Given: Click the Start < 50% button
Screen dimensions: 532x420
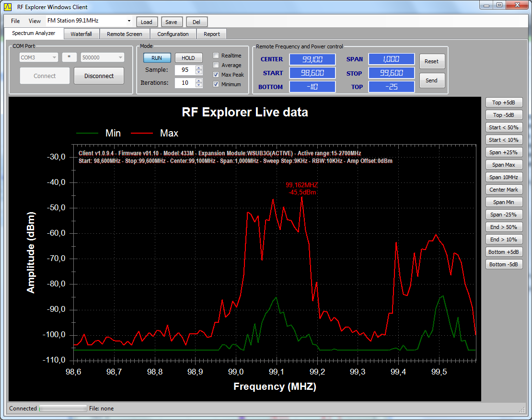Looking at the screenshot, I should click(x=504, y=127).
